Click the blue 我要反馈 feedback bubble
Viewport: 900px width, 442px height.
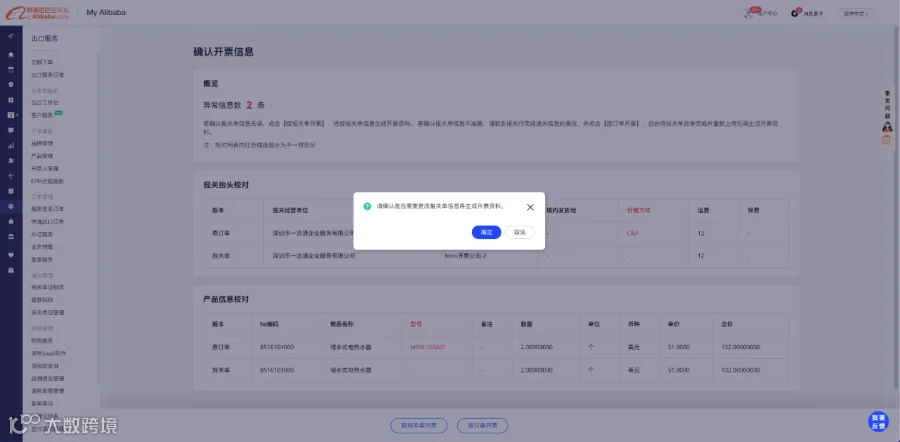coord(878,421)
